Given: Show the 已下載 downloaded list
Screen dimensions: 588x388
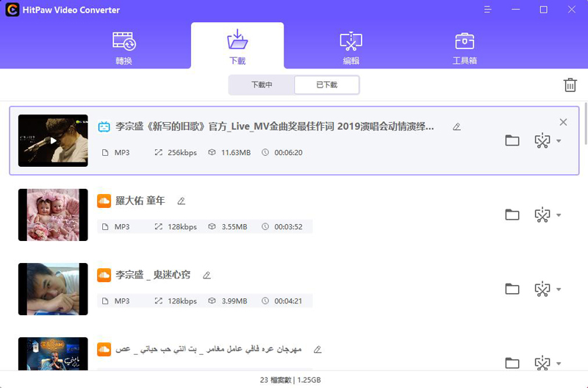Looking at the screenshot, I should click(326, 85).
